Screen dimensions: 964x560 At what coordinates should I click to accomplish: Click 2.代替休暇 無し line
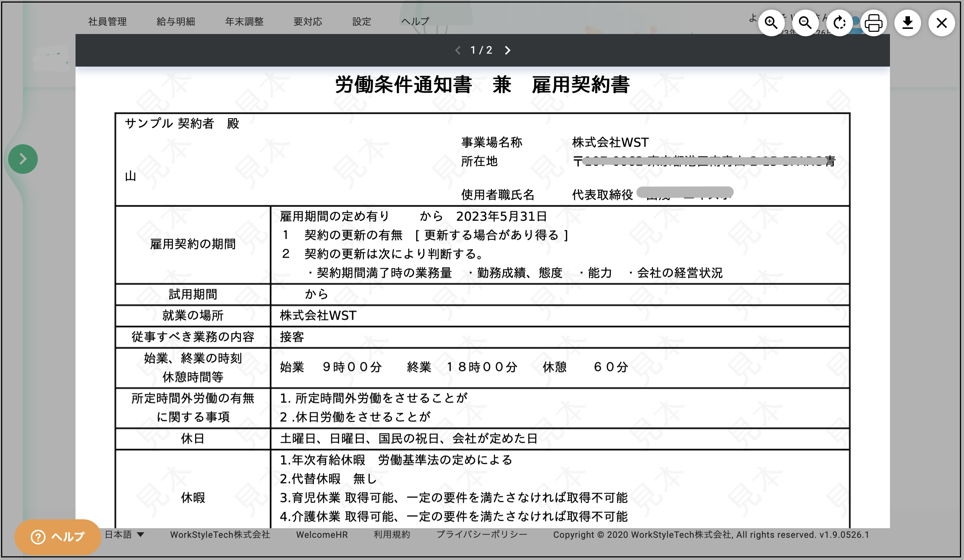(x=328, y=479)
